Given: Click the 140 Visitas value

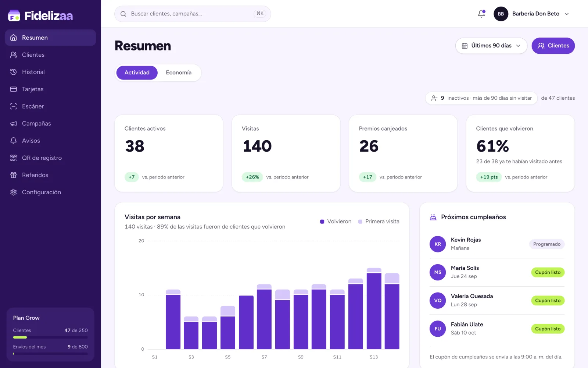Looking at the screenshot, I should pos(257,146).
